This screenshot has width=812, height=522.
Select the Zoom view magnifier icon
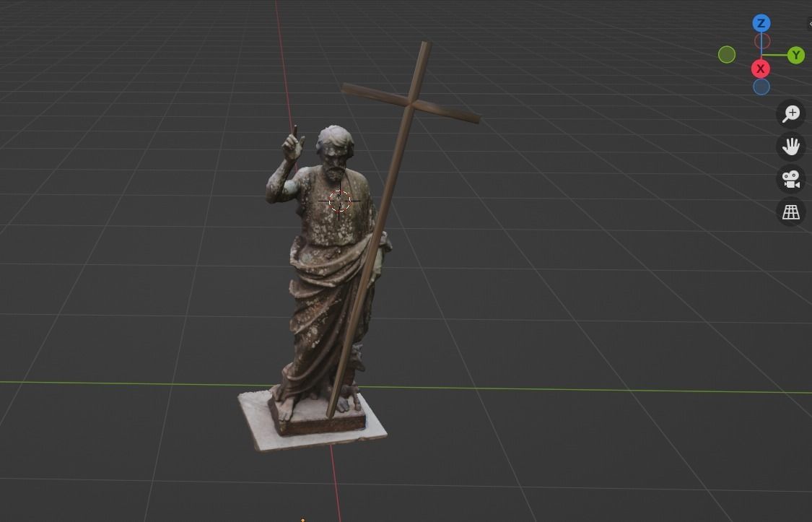[x=791, y=113]
